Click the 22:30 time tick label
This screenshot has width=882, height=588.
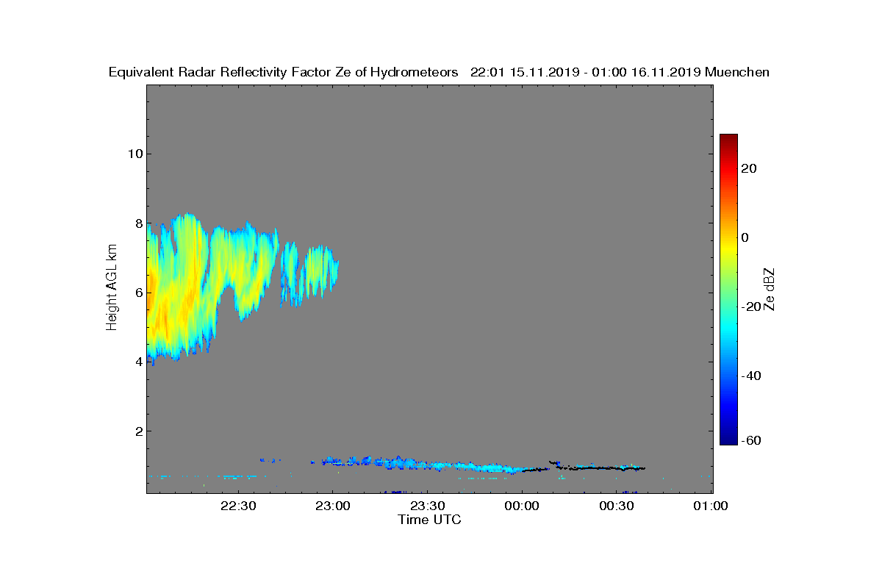pyautogui.click(x=238, y=506)
